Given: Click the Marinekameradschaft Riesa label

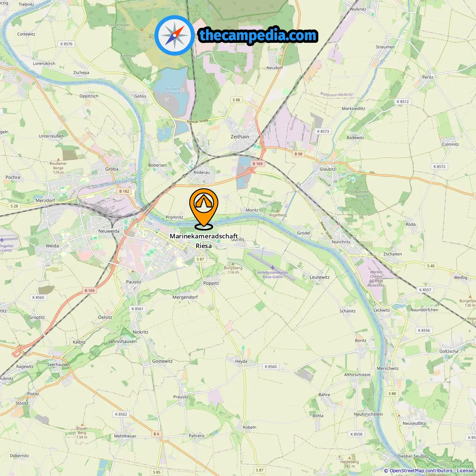Looking at the screenshot, I should point(204,241).
